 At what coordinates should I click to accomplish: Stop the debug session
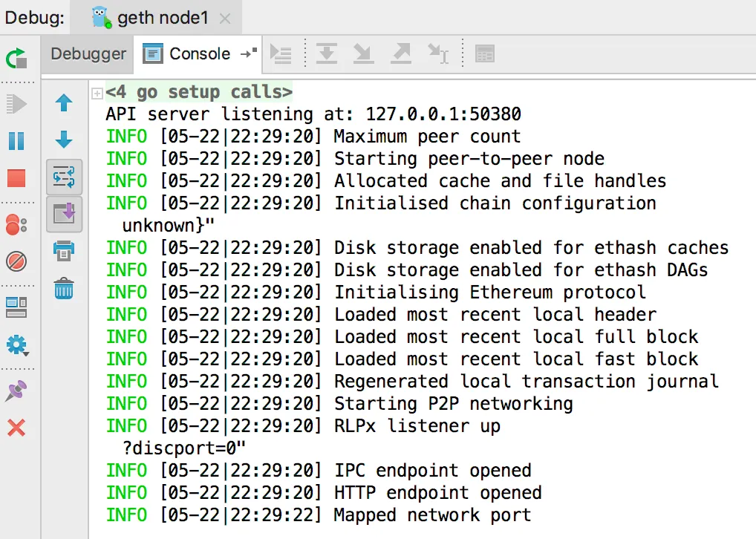(16, 178)
